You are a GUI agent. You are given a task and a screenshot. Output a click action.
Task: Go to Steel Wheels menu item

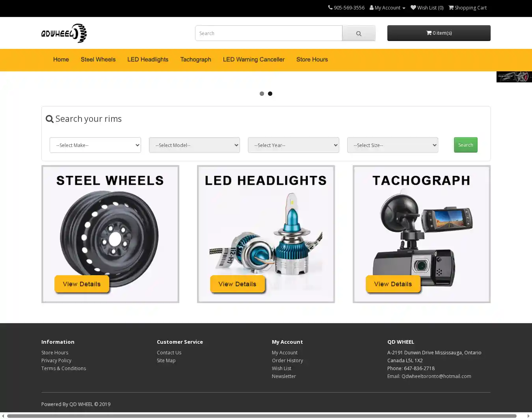pos(98,60)
